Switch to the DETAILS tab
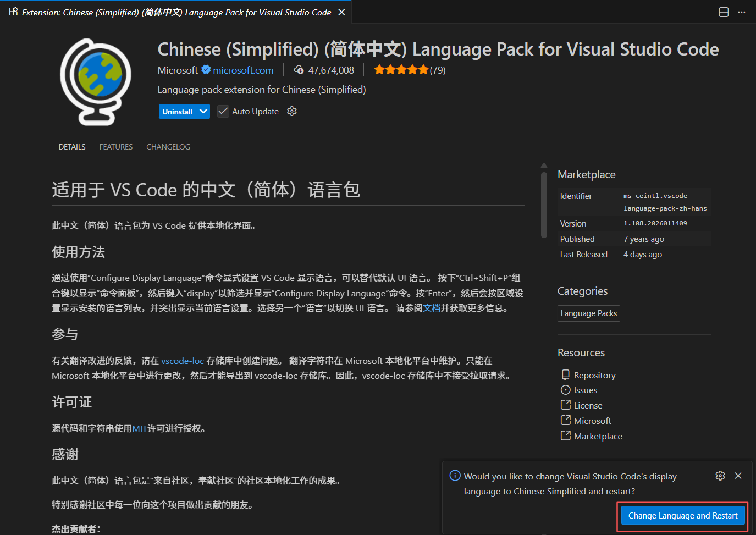Screen dimensions: 756x535 coord(72,147)
